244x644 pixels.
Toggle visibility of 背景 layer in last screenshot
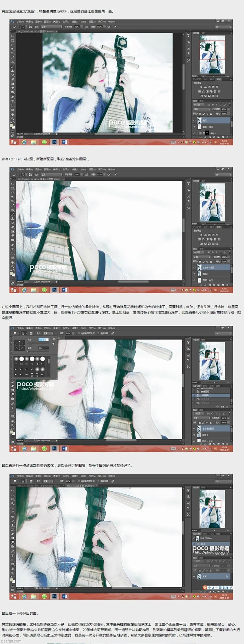(194, 576)
